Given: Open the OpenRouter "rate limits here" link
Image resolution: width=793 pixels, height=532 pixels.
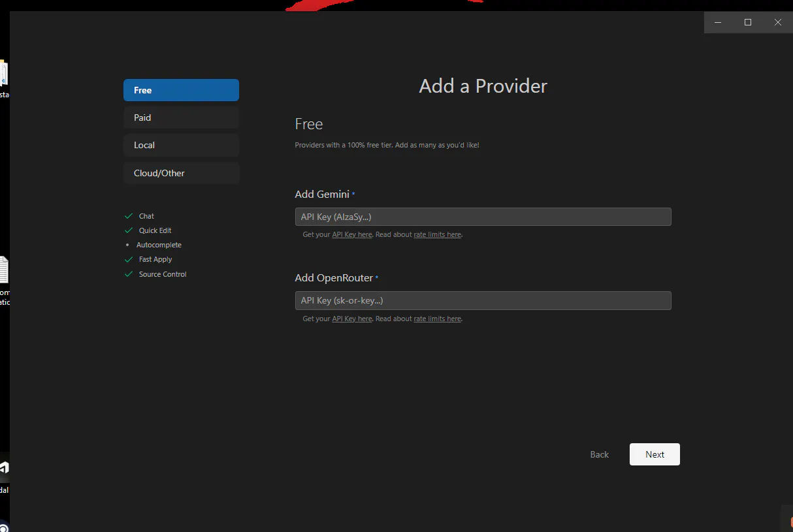Looking at the screenshot, I should click(x=438, y=319).
